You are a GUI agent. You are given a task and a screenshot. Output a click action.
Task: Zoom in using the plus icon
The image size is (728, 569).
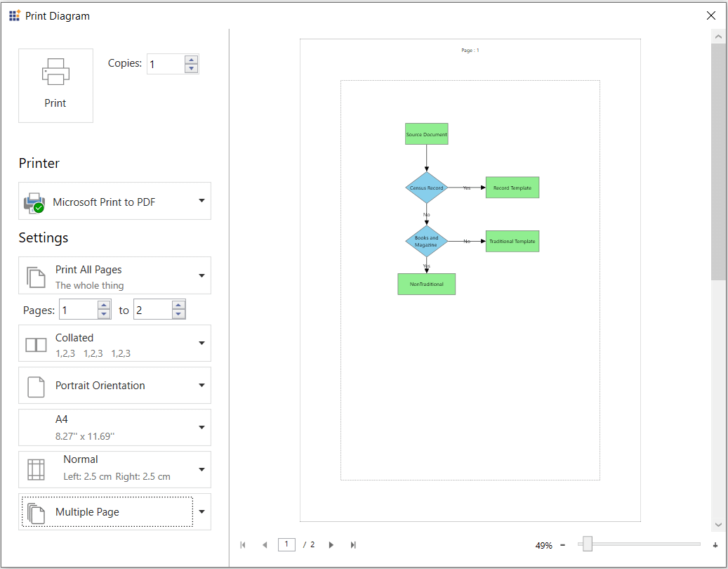tap(715, 545)
